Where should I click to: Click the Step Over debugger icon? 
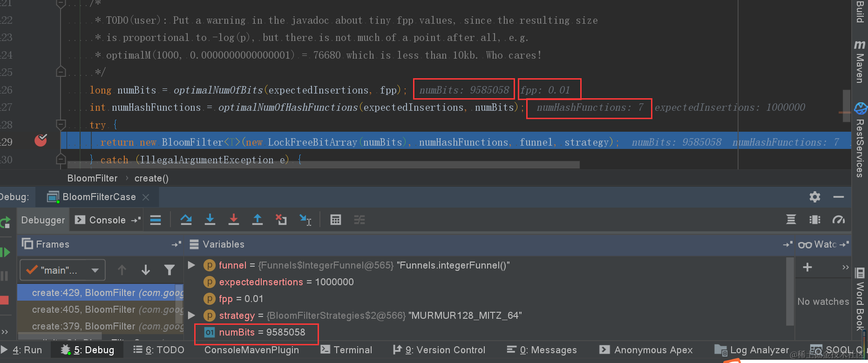pos(186,220)
